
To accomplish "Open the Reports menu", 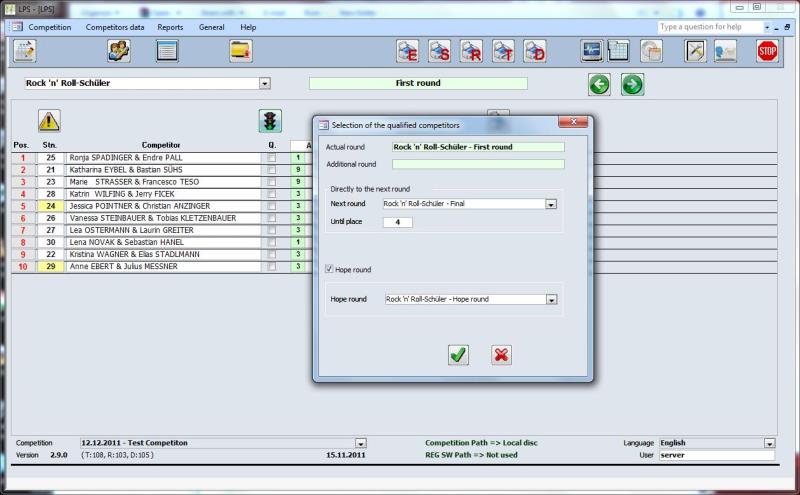I will click(x=170, y=27).
